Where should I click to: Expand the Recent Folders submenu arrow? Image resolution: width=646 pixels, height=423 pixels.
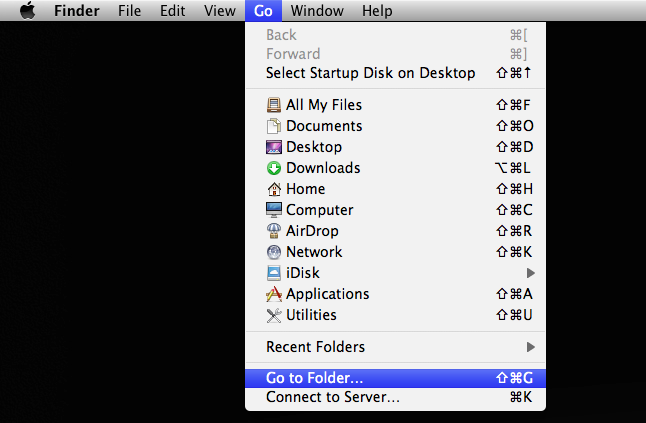[531, 347]
